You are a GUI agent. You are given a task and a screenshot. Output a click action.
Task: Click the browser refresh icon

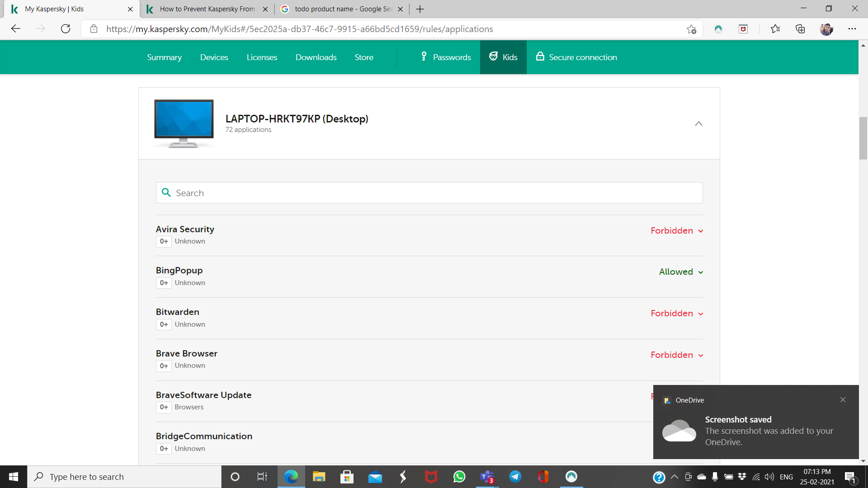tap(66, 29)
